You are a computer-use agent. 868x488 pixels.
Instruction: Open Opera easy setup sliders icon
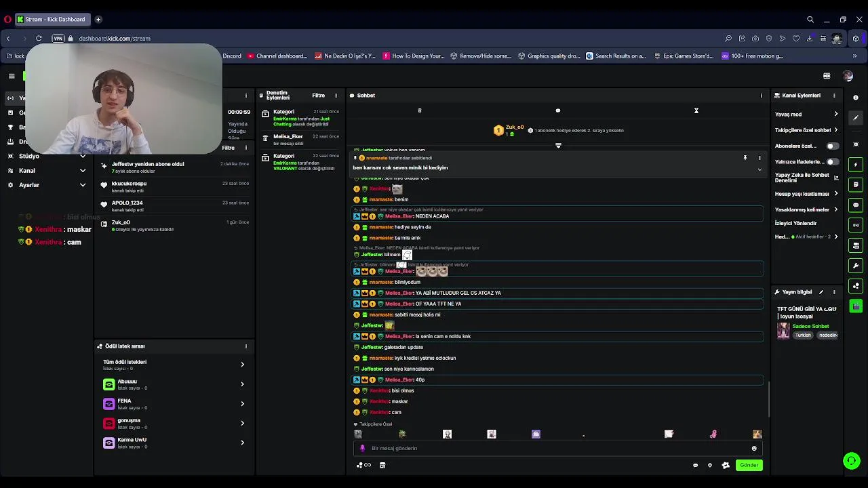pyautogui.click(x=823, y=39)
